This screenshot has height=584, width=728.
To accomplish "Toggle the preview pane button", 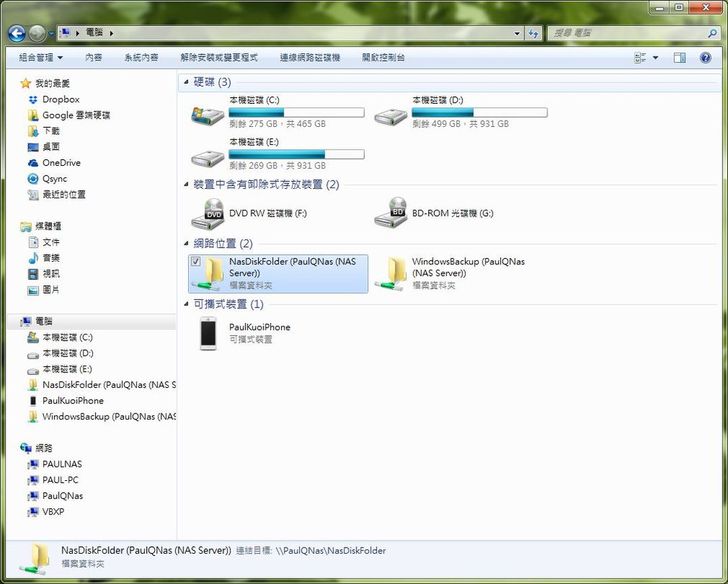I will (680, 58).
